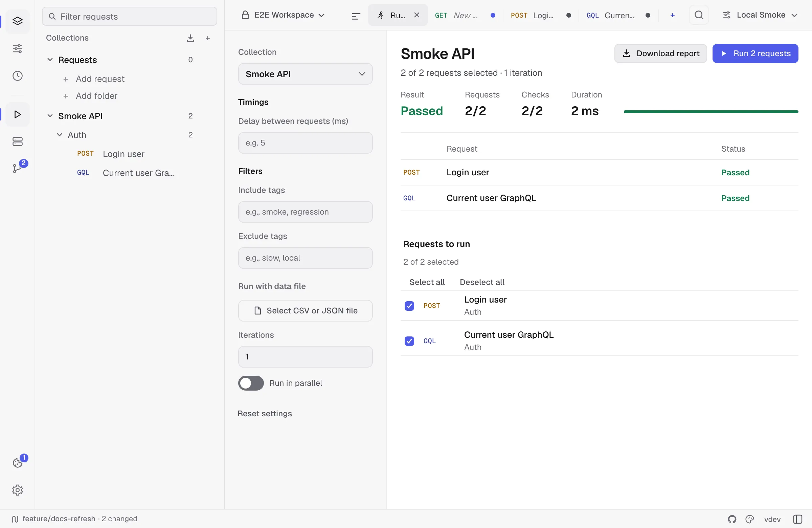Open the GitHub icon in status bar

click(732, 519)
